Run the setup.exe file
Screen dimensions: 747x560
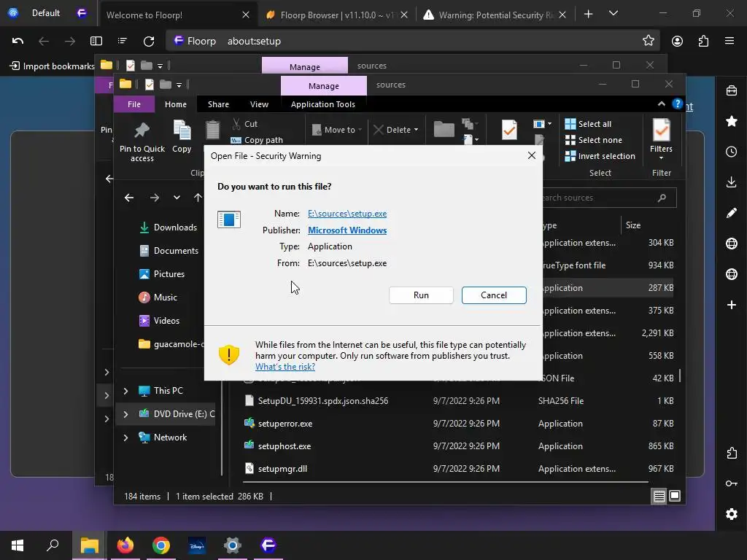coord(421,295)
